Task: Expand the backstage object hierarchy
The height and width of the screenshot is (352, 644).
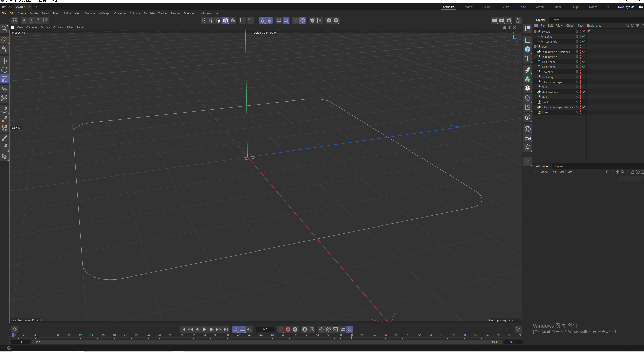Action: click(535, 77)
